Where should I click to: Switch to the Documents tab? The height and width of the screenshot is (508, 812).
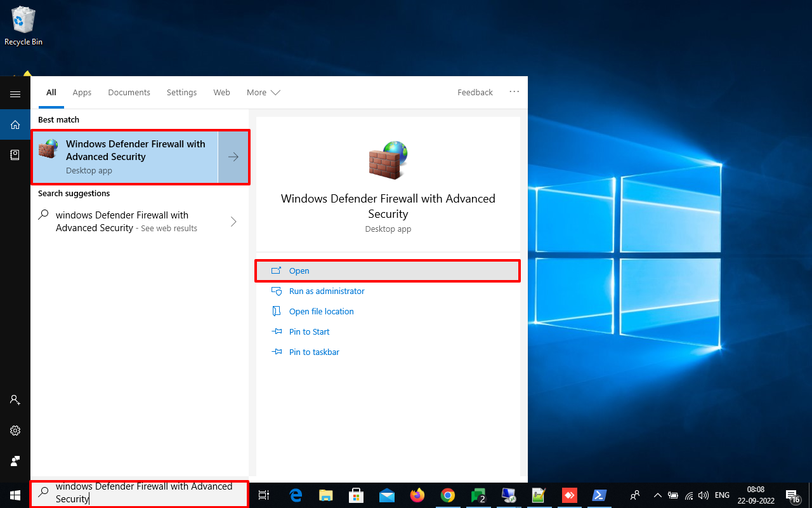(129, 92)
